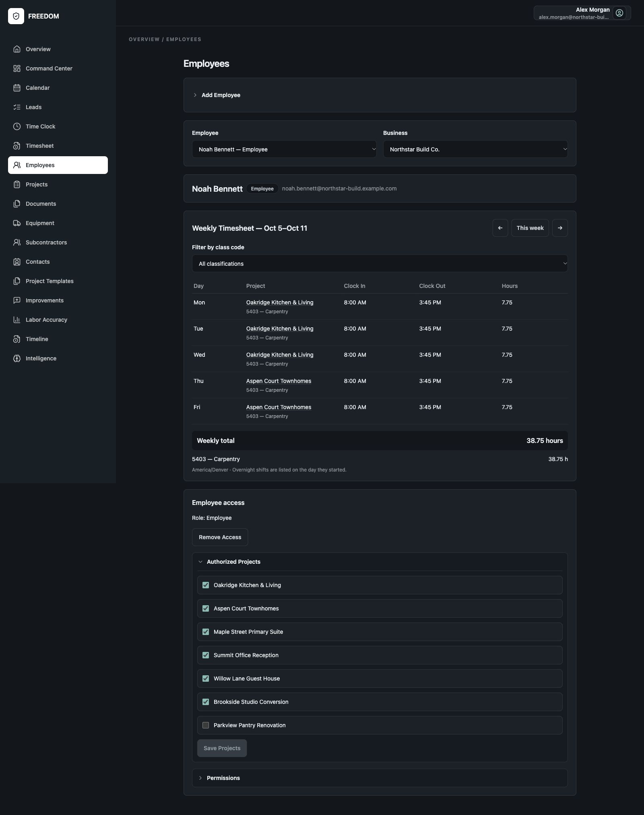This screenshot has height=815, width=644.
Task: Open Monday's Oakridge Kitchen & Living link
Action: coord(280,302)
